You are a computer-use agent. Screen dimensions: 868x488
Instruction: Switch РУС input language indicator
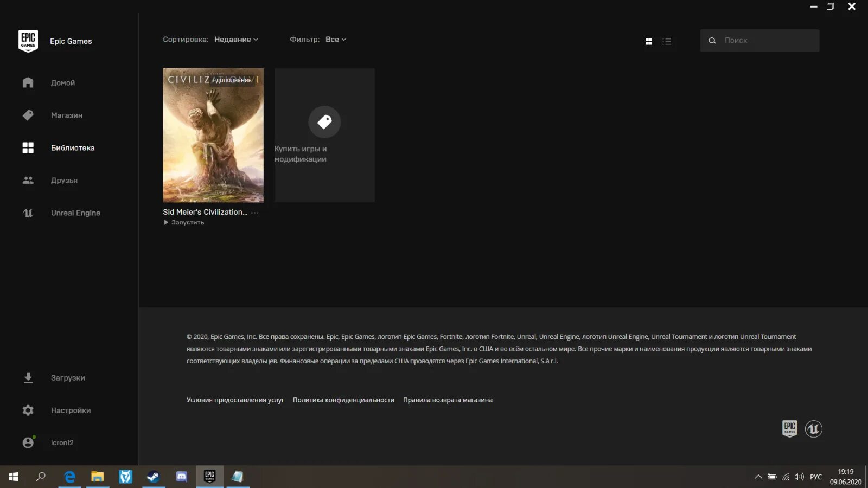[x=816, y=477]
